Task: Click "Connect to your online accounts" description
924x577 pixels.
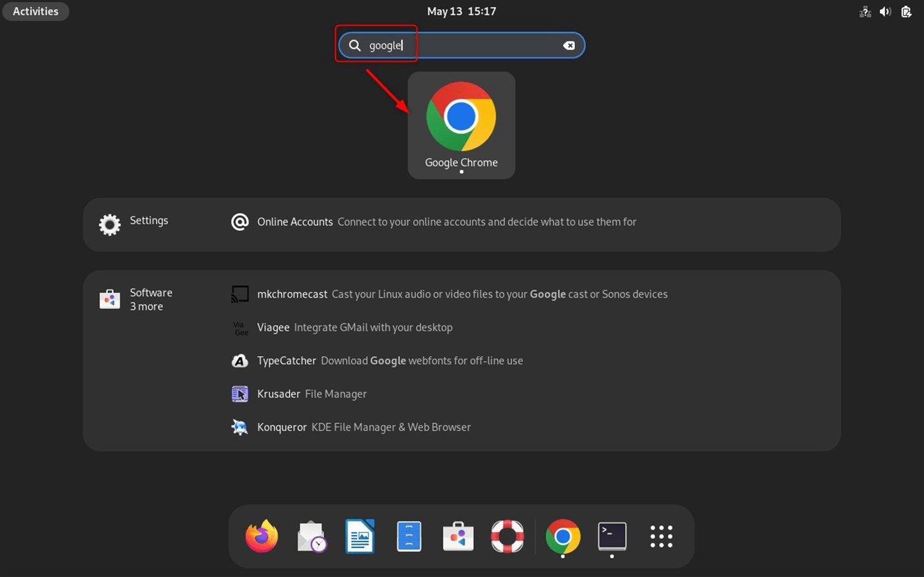Action: coord(487,222)
